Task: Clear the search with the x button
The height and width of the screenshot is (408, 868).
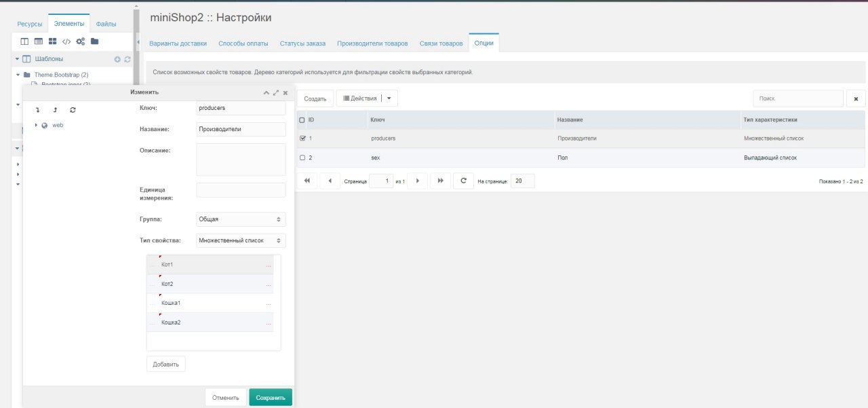Action: tap(856, 98)
